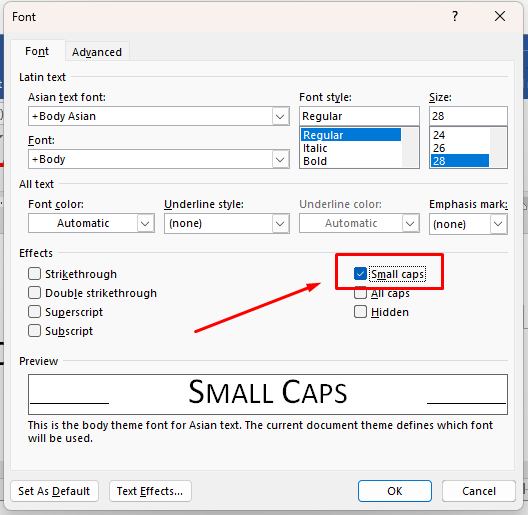Toggle the Superscript checkbox
The height and width of the screenshot is (515, 528).
(x=34, y=312)
